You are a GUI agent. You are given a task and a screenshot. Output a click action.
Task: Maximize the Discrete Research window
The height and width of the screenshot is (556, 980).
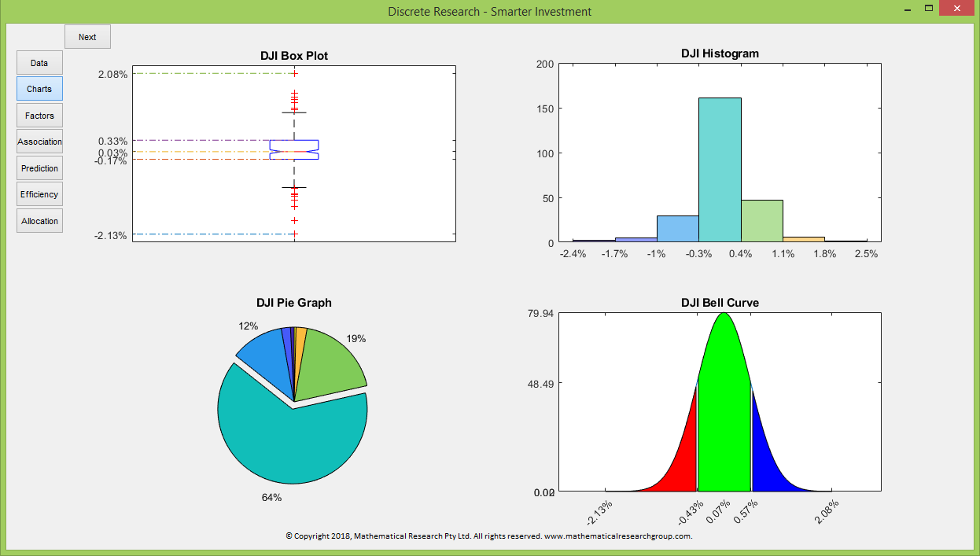click(x=929, y=8)
